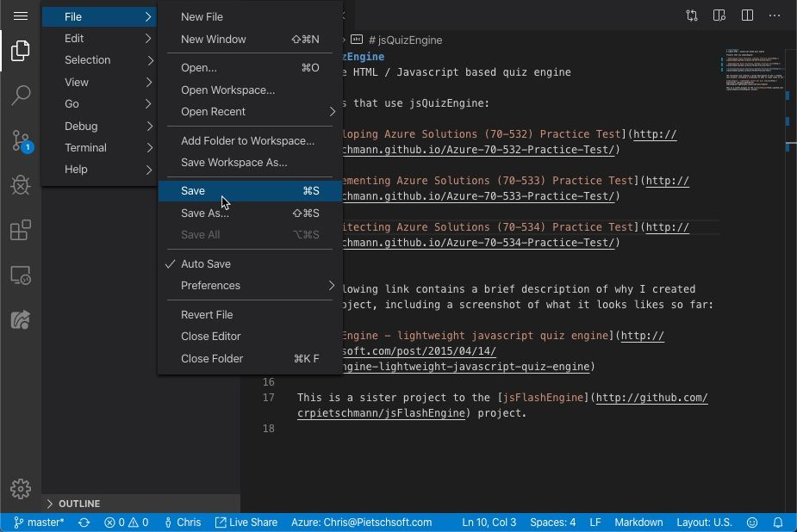Image resolution: width=797 pixels, height=532 pixels.
Task: Open the Live Share activity icon
Action: (x=21, y=319)
